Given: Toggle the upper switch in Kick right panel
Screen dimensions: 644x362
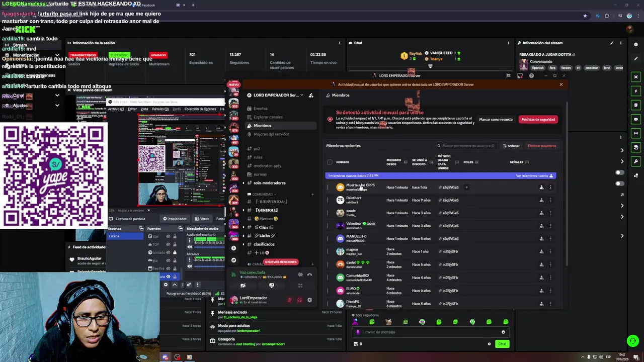Looking at the screenshot, I should [620, 173].
